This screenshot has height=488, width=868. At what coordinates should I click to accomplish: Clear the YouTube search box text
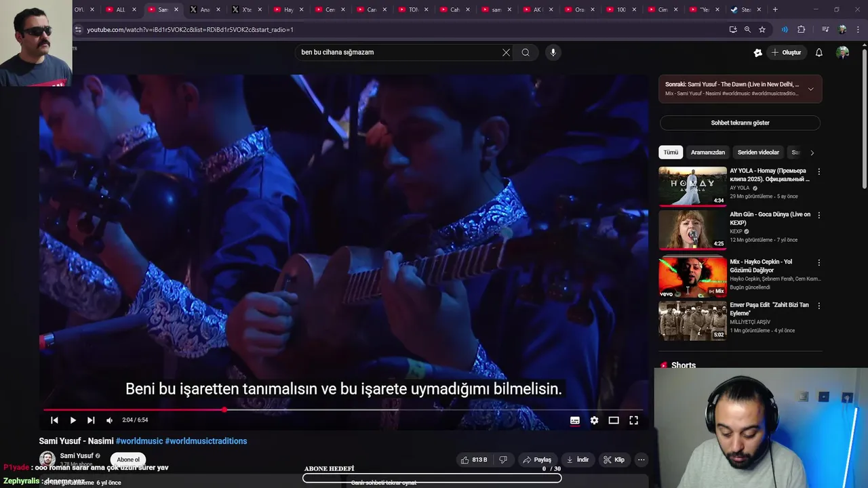(x=506, y=52)
